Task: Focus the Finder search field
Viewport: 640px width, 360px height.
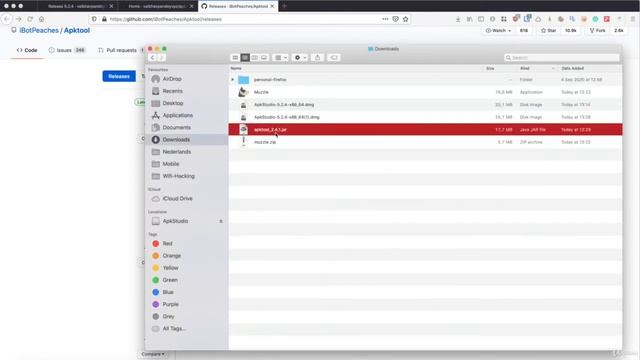Action: 562,58
